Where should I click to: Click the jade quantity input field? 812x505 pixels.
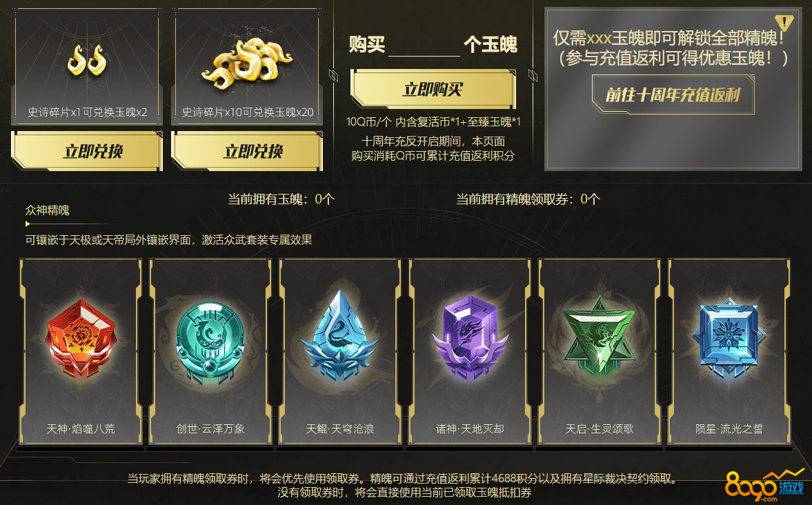point(424,45)
